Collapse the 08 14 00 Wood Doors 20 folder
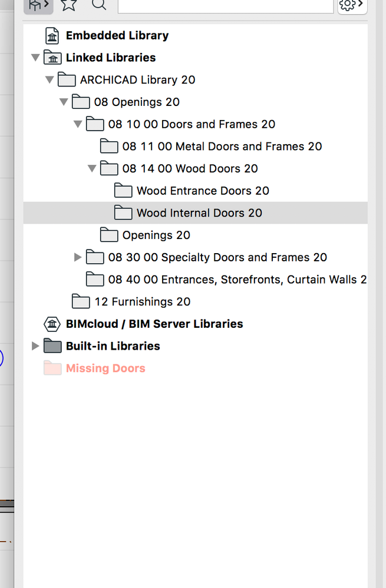386x588 pixels. pos(92,168)
